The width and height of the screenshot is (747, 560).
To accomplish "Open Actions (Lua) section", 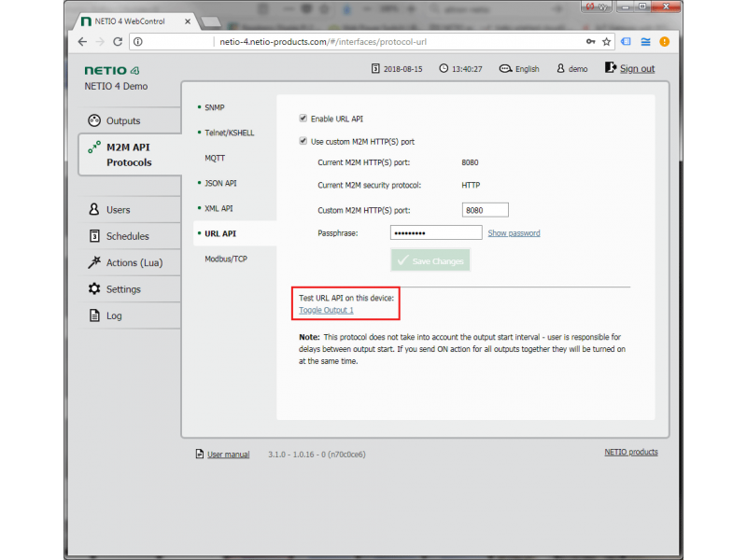I will 130,262.
